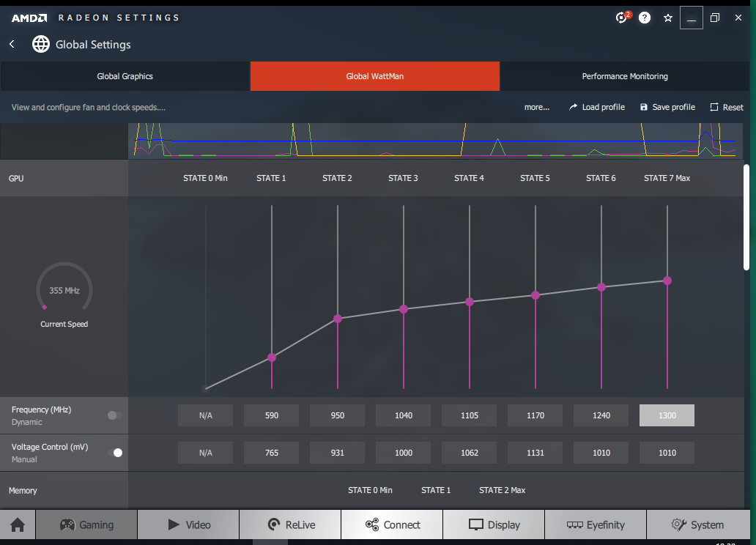Image resolution: width=756 pixels, height=545 pixels.
Task: Click the voltage field showing 931
Action: point(338,453)
